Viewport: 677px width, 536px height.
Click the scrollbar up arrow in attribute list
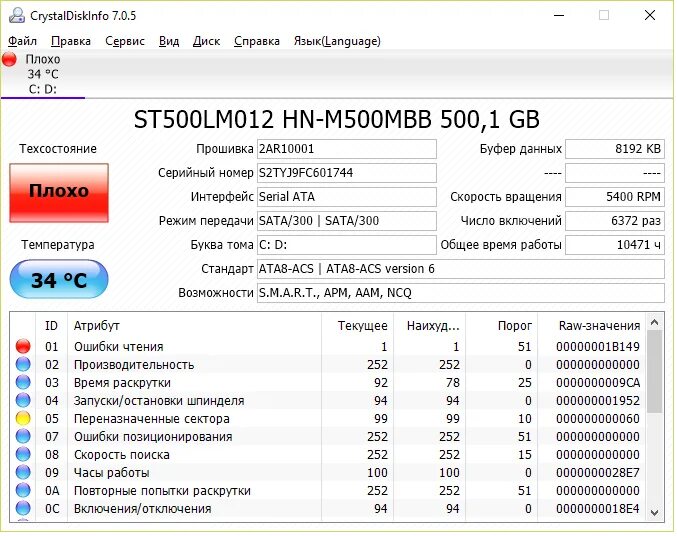point(655,322)
